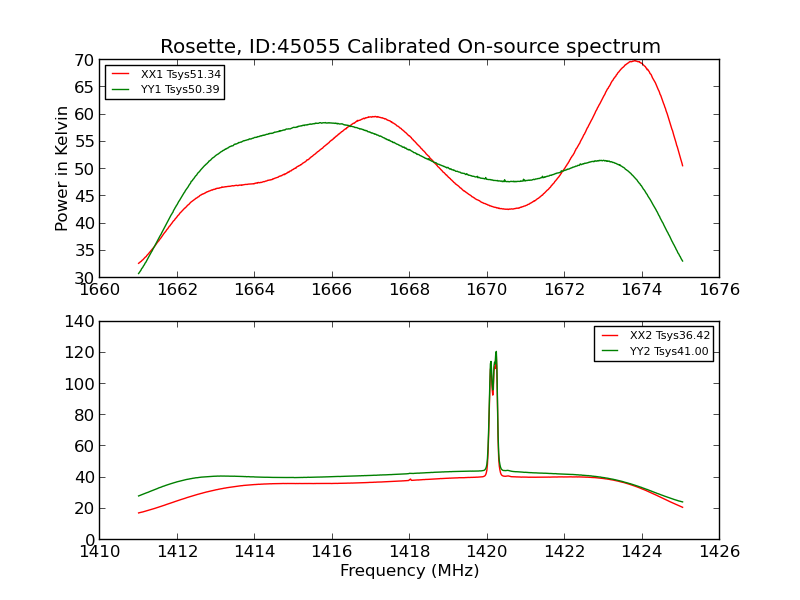Click y-axis tick label 140 on bottom plot
This screenshot has height=600, width=800.
tap(80, 321)
